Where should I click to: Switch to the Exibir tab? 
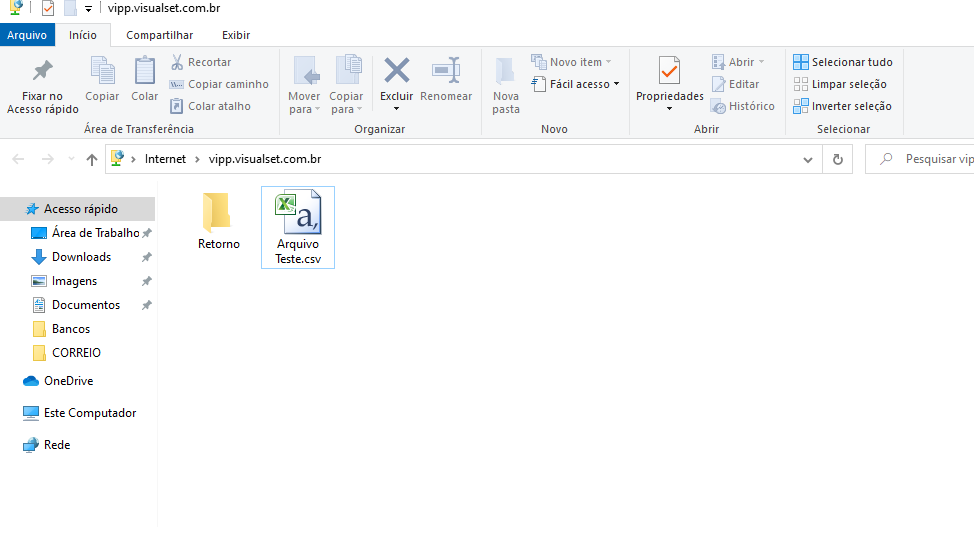236,35
